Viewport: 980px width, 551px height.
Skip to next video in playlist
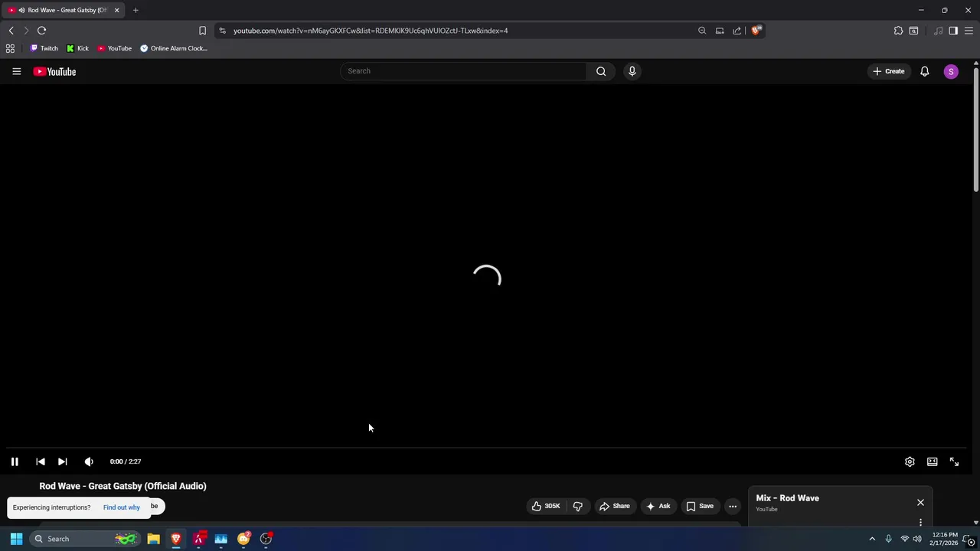point(63,461)
